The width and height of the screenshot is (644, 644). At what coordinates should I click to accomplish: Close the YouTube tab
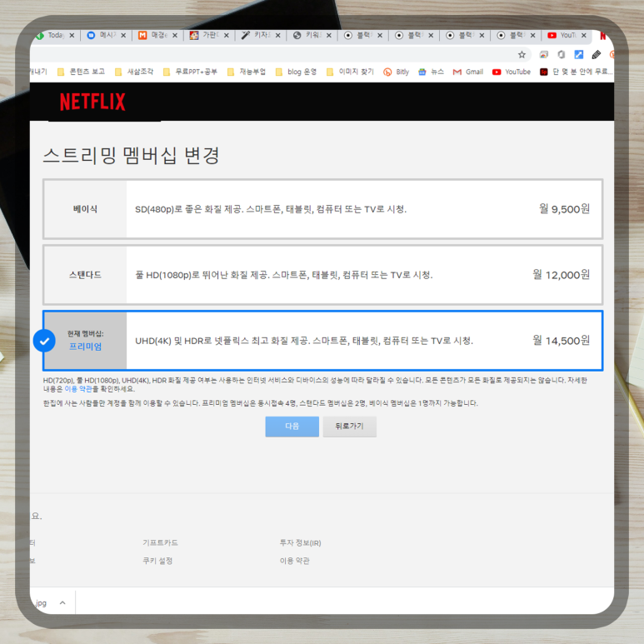click(584, 36)
